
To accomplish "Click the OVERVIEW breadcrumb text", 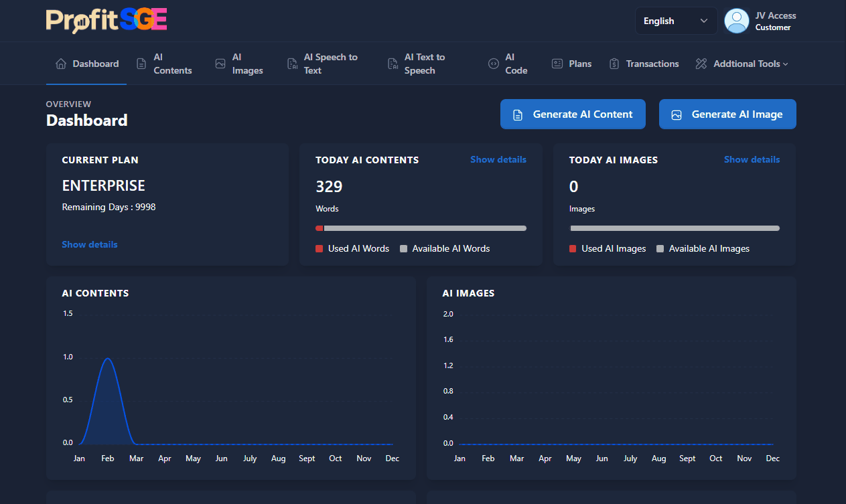I will 68,104.
